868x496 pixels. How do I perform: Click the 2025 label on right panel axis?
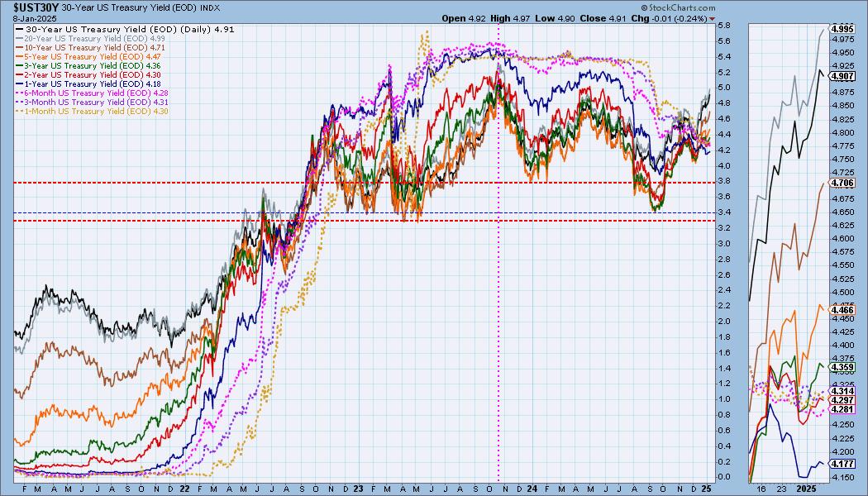(807, 489)
